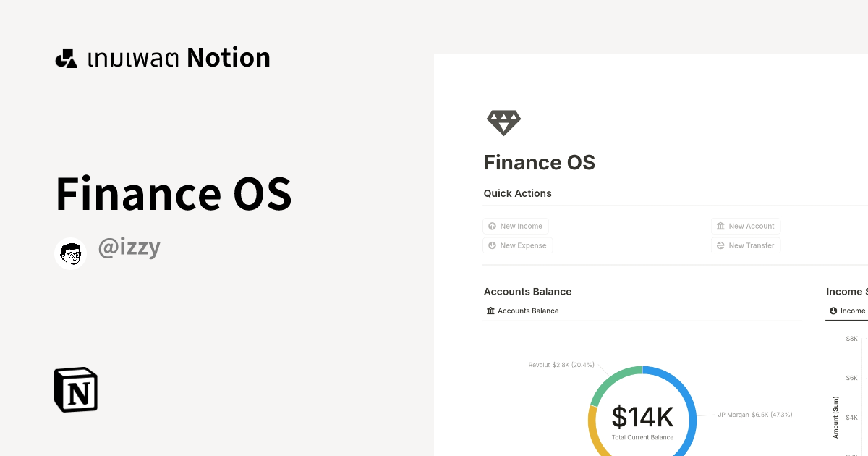Click the income arrow icon on the Income tab
Viewport: 868px width, 456px height.
coord(833,311)
